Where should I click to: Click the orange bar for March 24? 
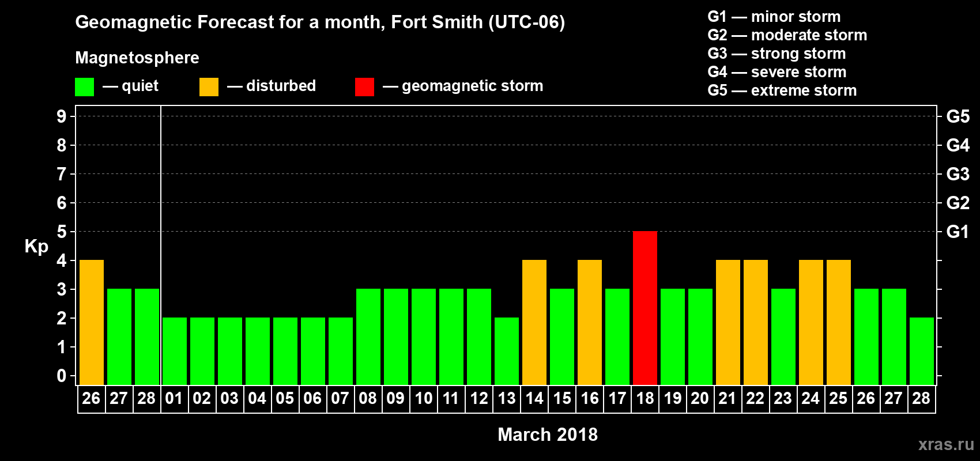(811, 322)
